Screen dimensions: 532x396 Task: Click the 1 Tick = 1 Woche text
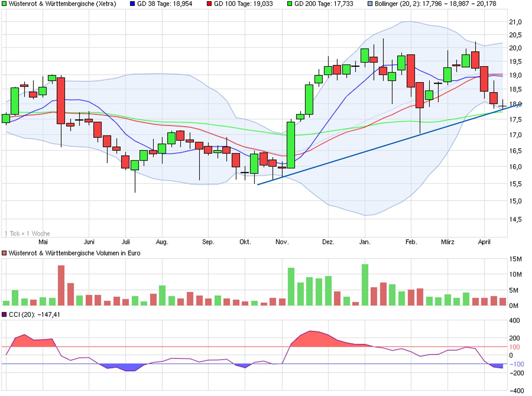[x=27, y=234]
